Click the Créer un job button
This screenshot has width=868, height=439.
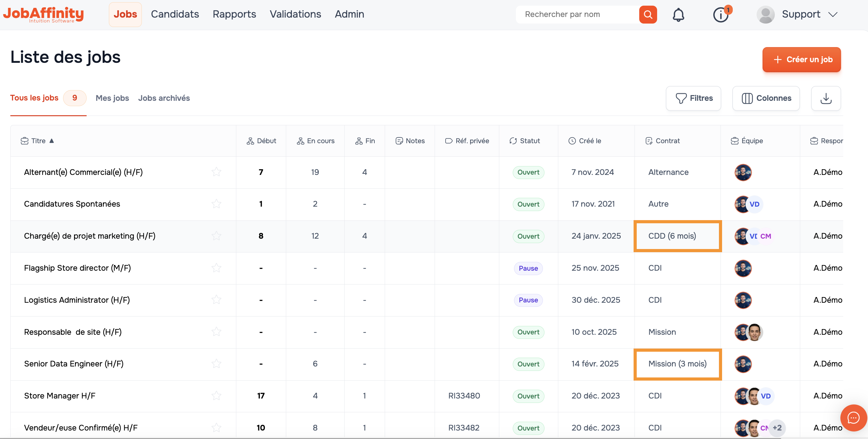(x=801, y=60)
